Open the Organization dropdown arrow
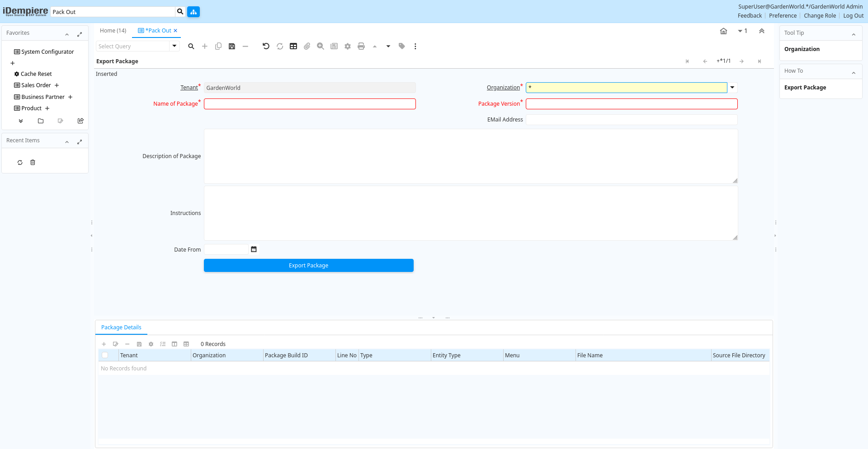Image resolution: width=868 pixels, height=449 pixels. click(x=732, y=88)
